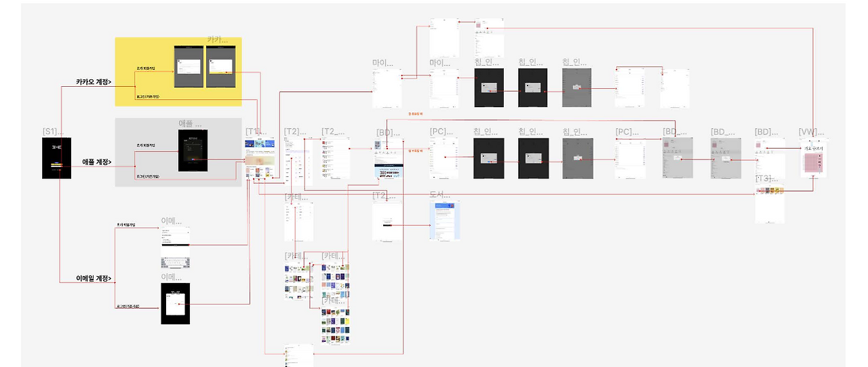Click the [S1] frame title label

click(53, 132)
